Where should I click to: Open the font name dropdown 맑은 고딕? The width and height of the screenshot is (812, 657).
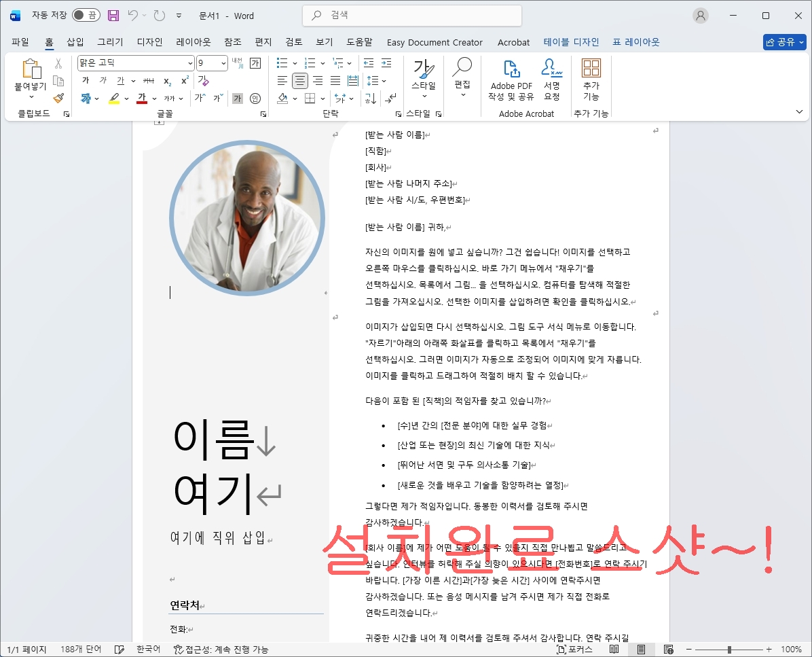190,63
